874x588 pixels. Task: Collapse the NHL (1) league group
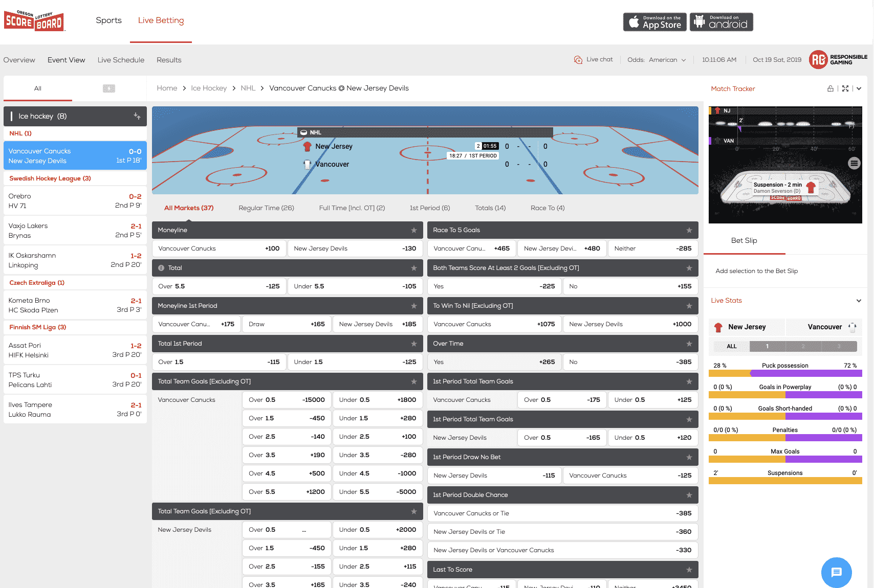click(75, 133)
